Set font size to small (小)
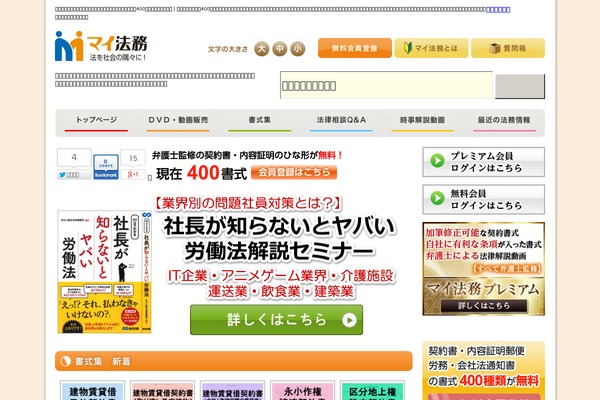The height and width of the screenshot is (400, 600). (298, 49)
